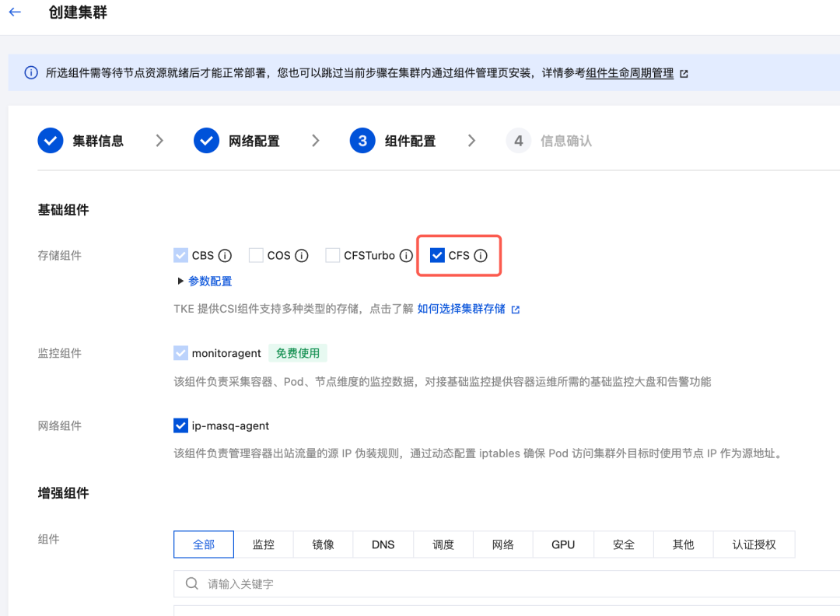Enable the COS storage component
Image resolution: width=840 pixels, height=616 pixels.
tap(255, 255)
